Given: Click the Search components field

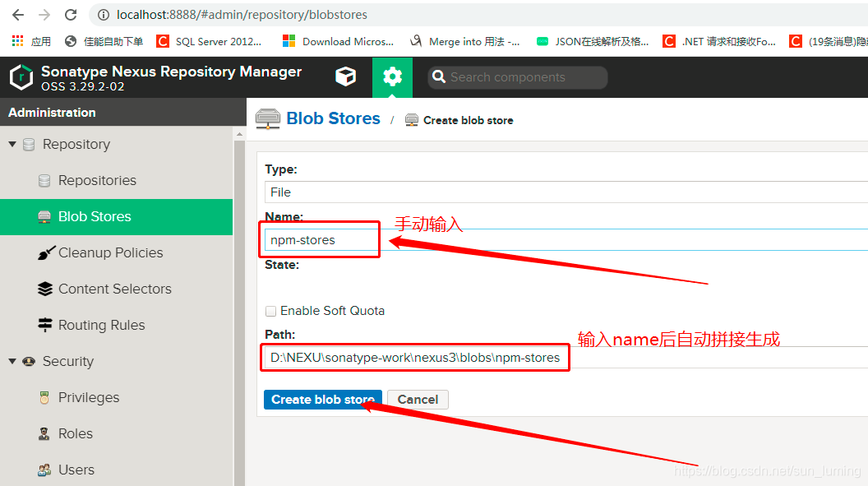Looking at the screenshot, I should (518, 77).
